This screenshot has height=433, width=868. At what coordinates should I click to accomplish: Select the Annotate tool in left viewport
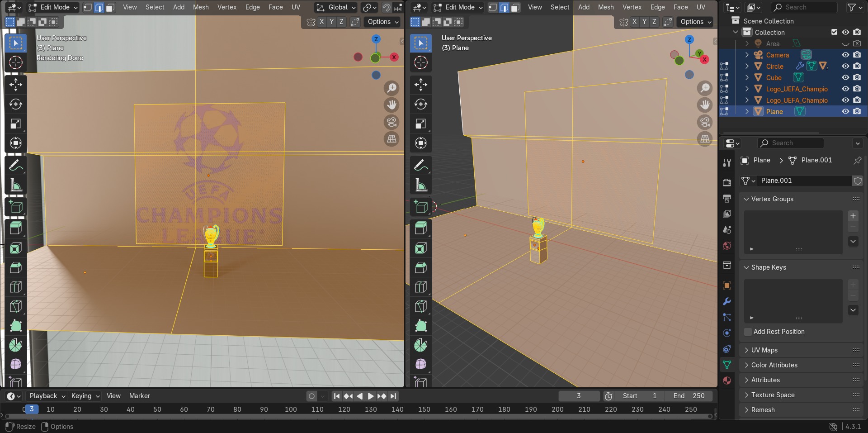coord(16,166)
